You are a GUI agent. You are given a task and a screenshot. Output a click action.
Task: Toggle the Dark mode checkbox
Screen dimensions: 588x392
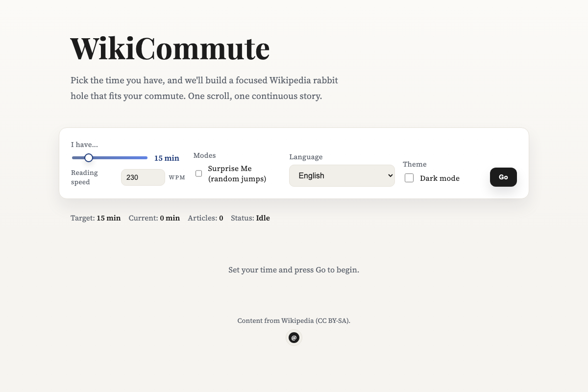(409, 178)
